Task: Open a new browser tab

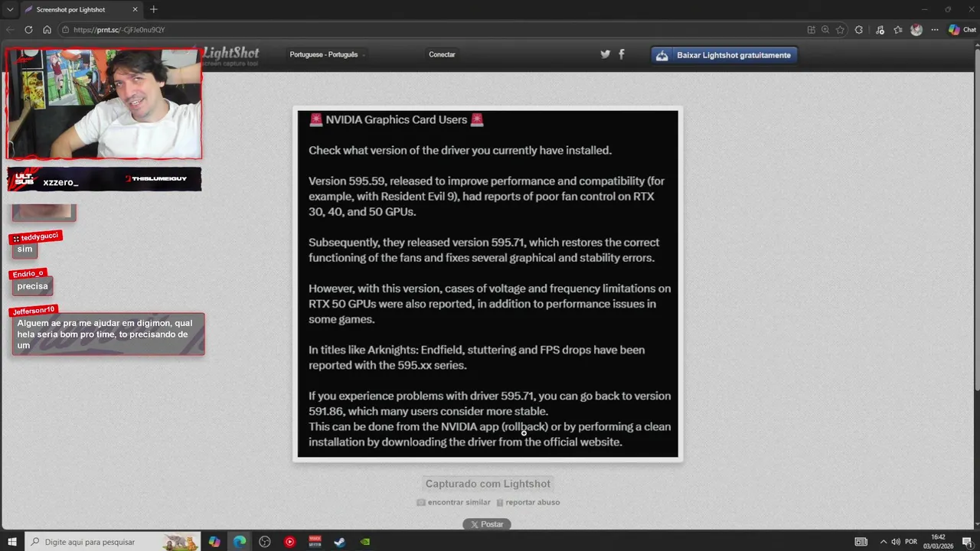Action: click(153, 9)
